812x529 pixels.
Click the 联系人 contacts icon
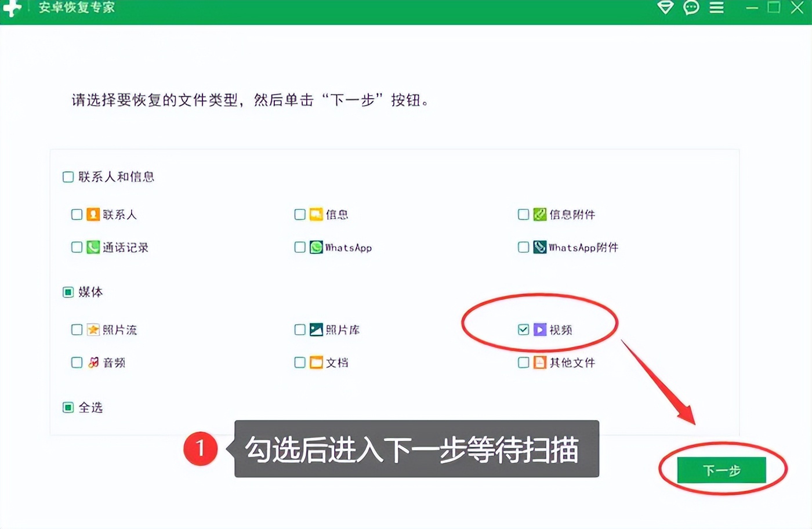tap(93, 215)
